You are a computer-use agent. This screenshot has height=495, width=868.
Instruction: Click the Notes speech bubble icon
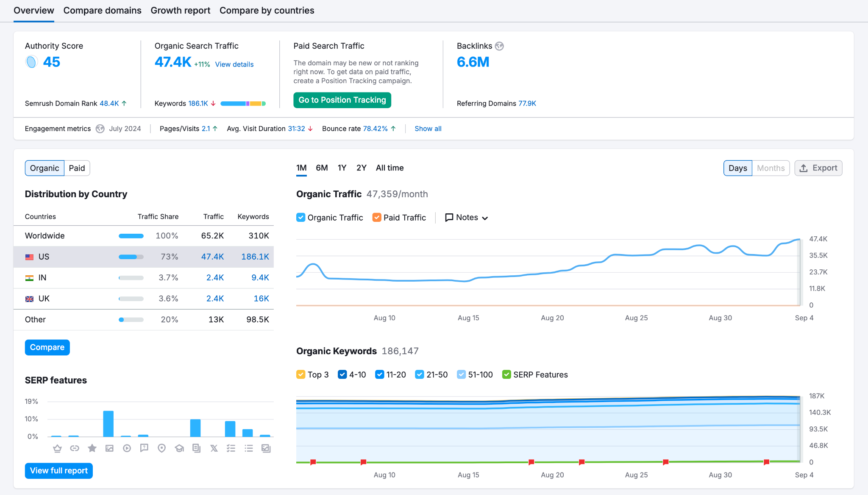point(449,218)
